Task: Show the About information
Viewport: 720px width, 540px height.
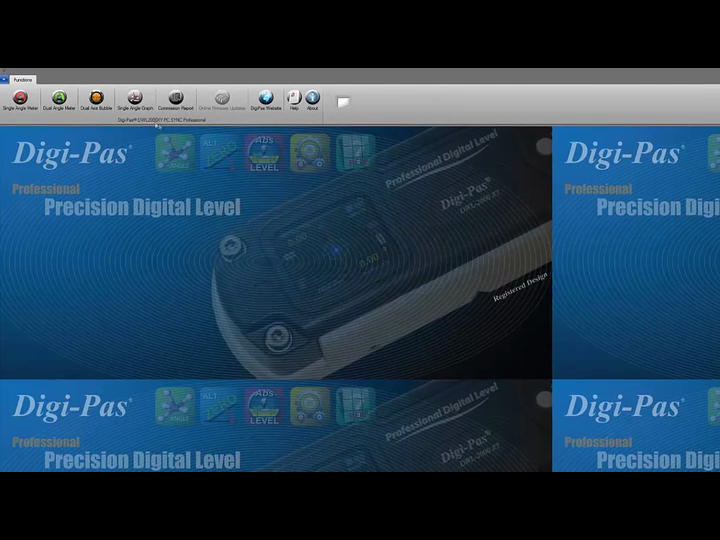Action: click(x=312, y=99)
